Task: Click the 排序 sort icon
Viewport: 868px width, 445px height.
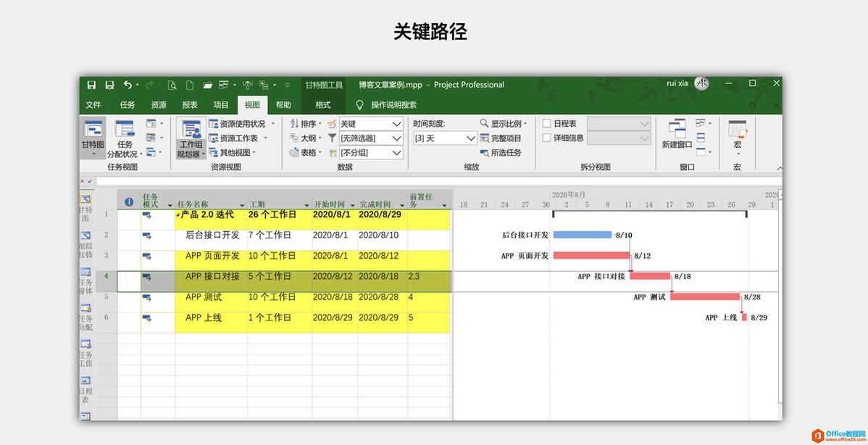Action: click(304, 123)
